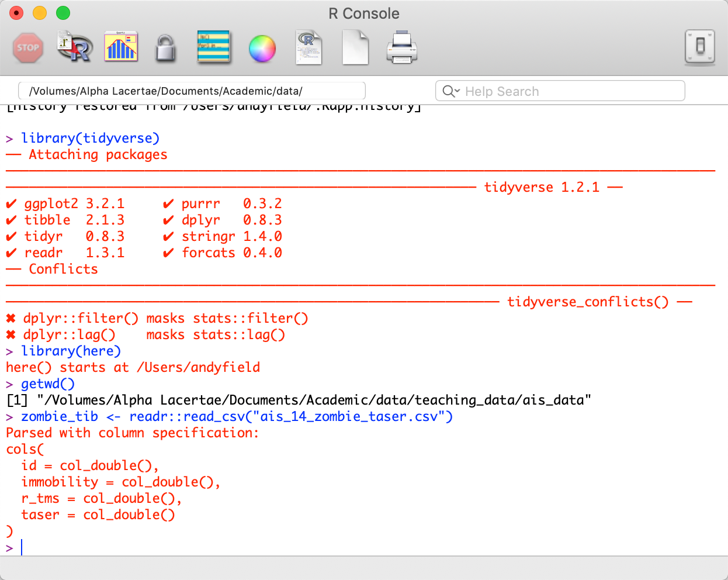
Task: Click the red STOP icon
Action: click(28, 48)
